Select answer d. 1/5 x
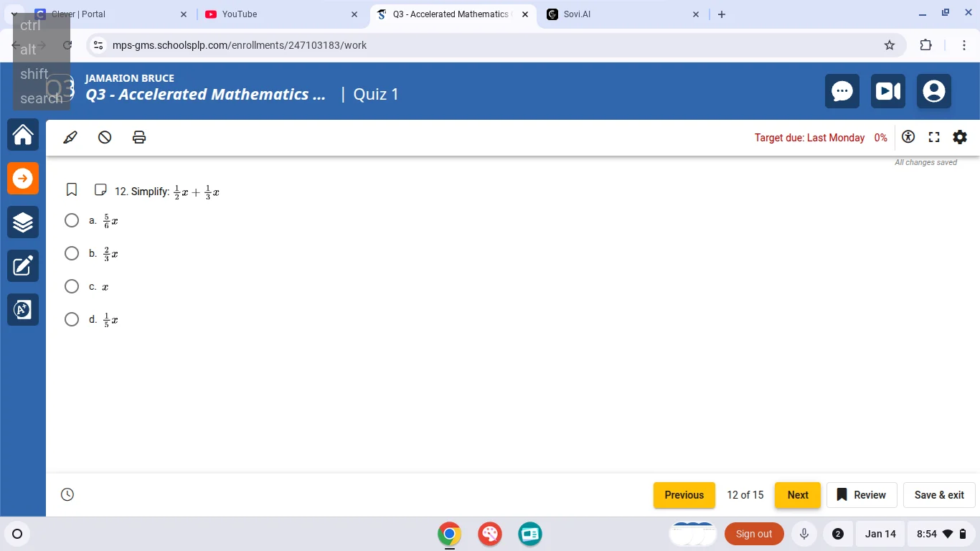The height and width of the screenshot is (551, 980). click(x=72, y=319)
